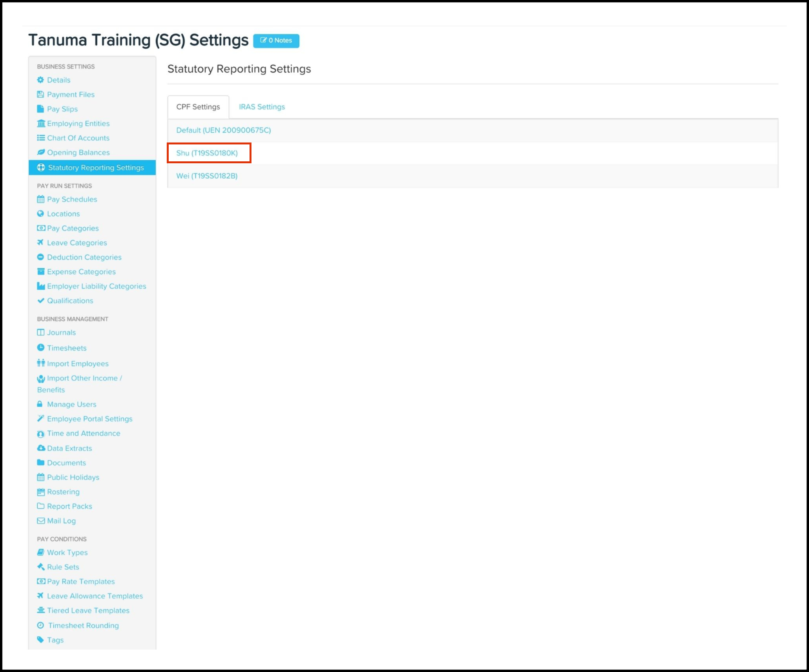Open Employer Liability Categories page
Image resolution: width=809 pixels, height=672 pixels.
[97, 286]
